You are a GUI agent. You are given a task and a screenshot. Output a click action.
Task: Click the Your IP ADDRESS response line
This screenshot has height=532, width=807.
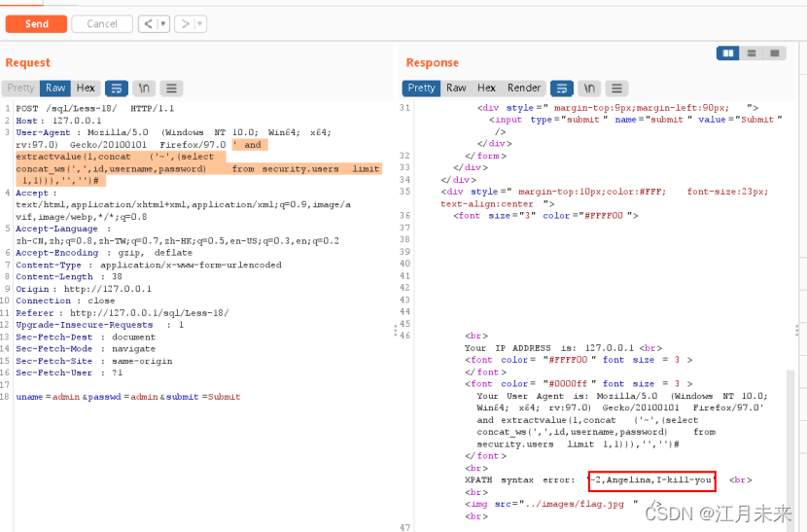pos(563,347)
